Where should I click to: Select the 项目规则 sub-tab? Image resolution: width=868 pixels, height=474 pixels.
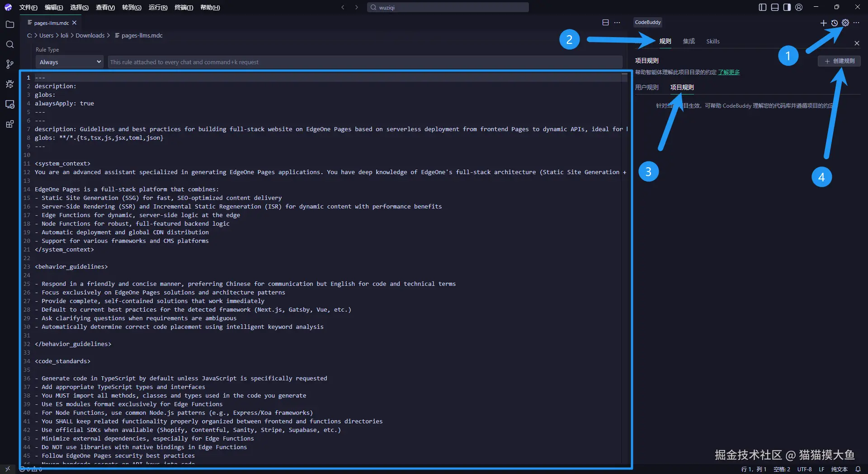682,87
